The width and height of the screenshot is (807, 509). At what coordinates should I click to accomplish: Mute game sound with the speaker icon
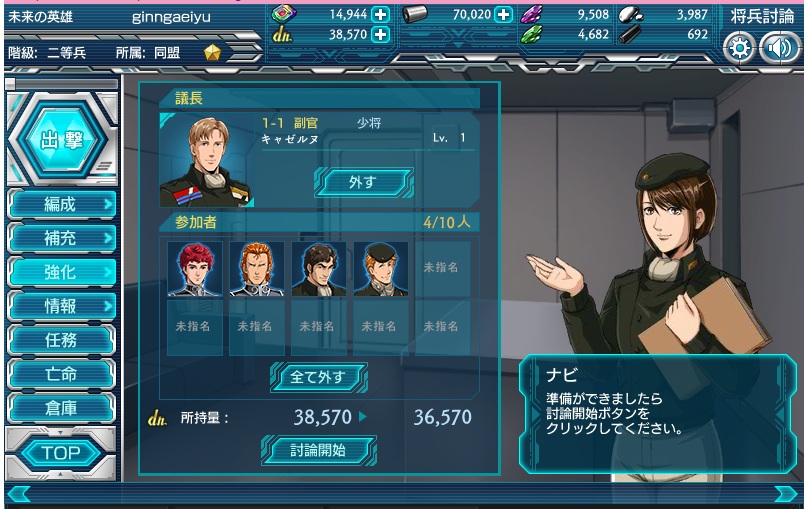(780, 48)
